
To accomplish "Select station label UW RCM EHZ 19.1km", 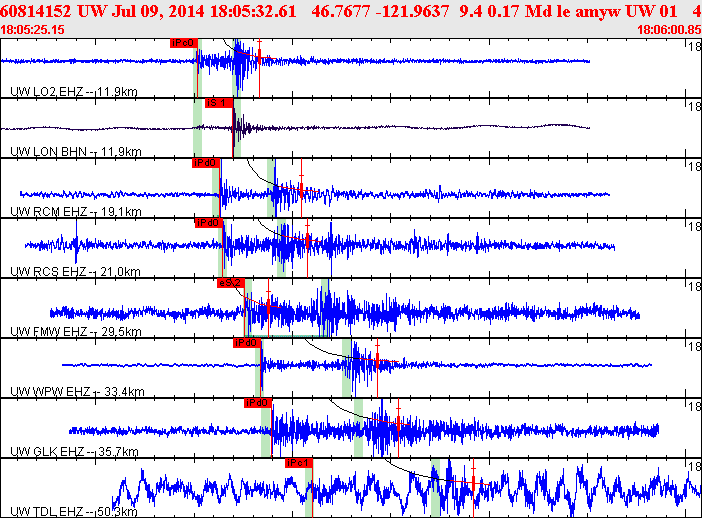I will point(76,211).
